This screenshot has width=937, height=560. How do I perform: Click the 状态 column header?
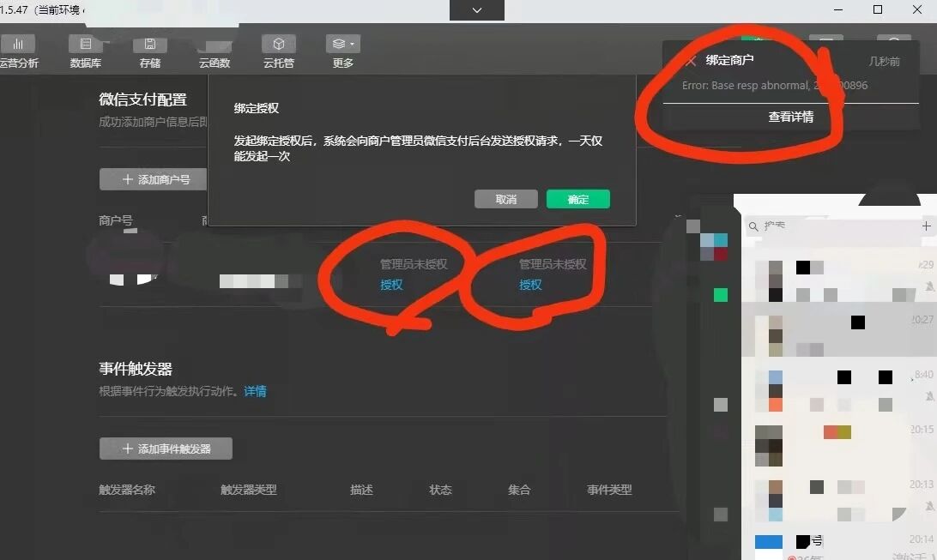(440, 490)
